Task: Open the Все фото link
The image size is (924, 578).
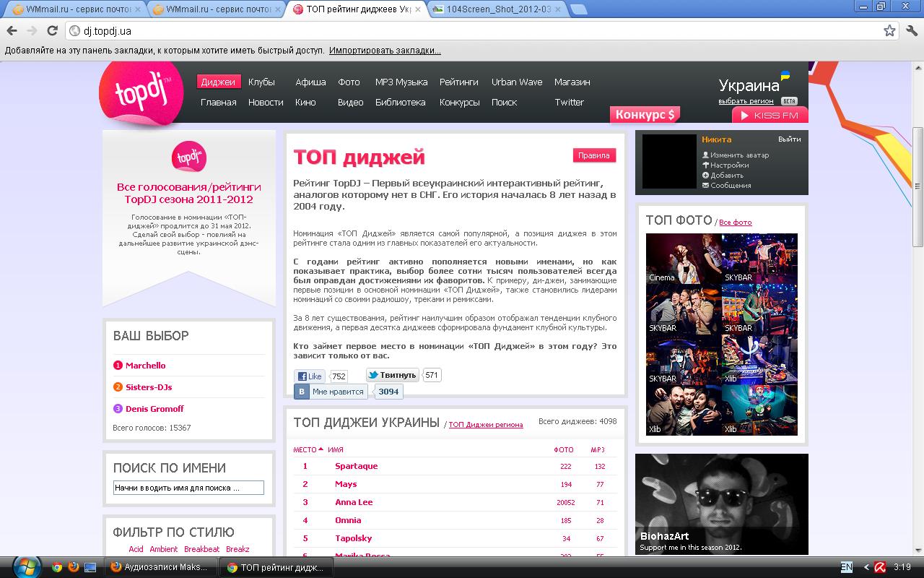Action: coord(736,223)
